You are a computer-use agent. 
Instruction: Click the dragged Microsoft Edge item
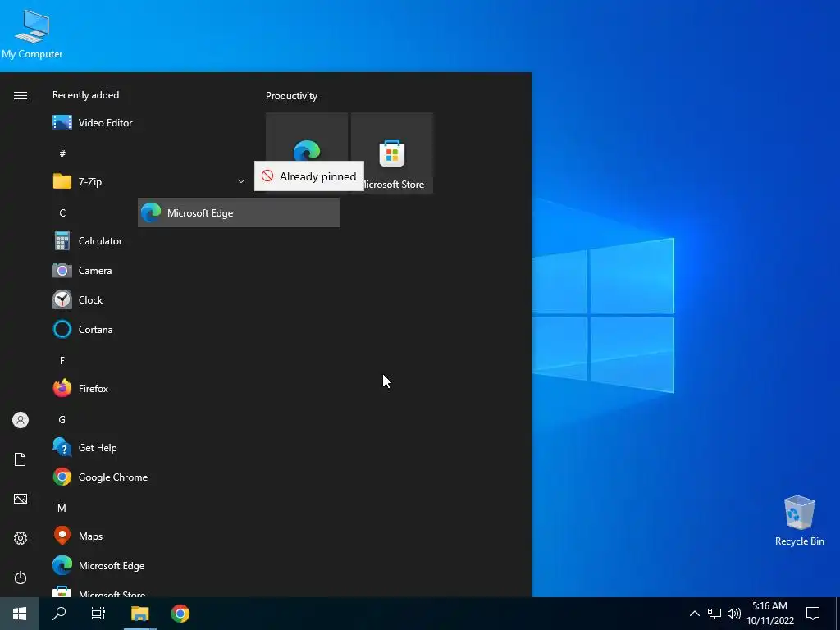coord(239,212)
